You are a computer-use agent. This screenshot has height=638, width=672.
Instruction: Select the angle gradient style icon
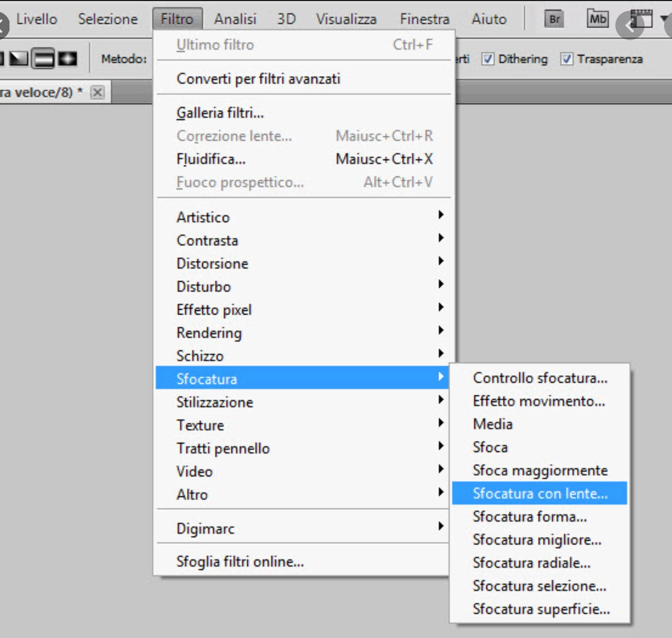20,59
